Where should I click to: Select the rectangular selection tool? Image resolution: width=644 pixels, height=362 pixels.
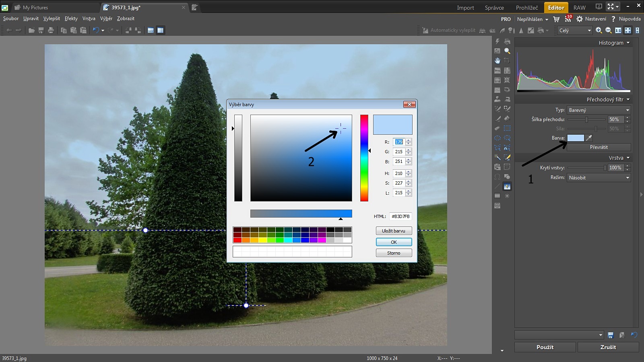click(507, 128)
